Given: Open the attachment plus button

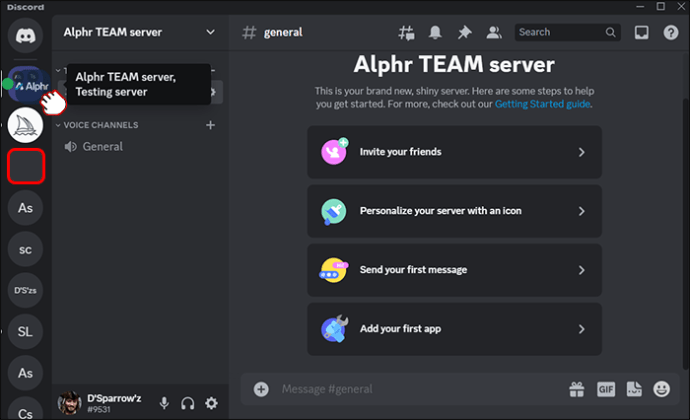Looking at the screenshot, I should tap(261, 389).
